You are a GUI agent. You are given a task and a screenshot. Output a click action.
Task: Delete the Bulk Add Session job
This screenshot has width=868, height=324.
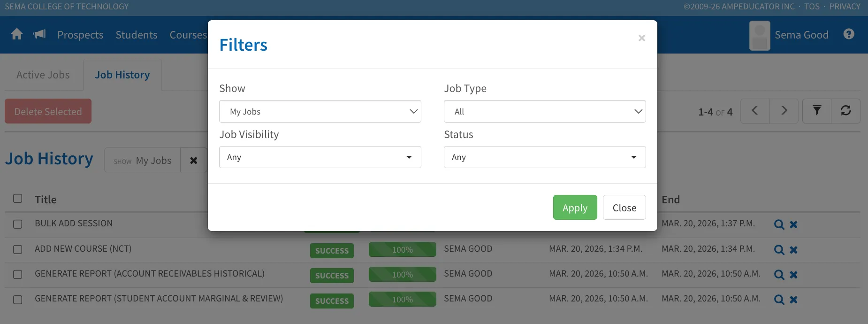click(x=793, y=224)
